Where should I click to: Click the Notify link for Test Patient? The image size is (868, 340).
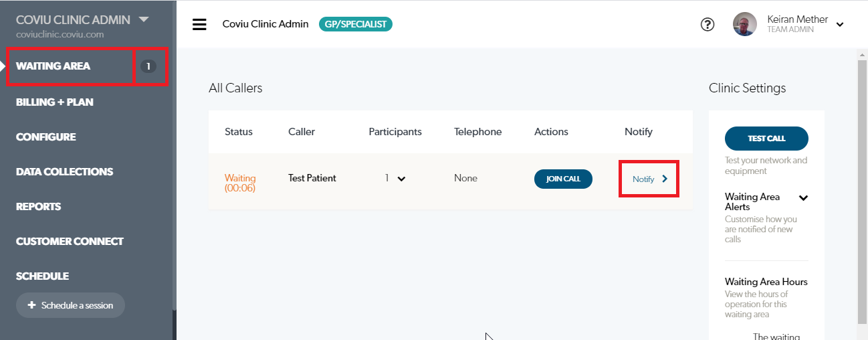tap(643, 179)
